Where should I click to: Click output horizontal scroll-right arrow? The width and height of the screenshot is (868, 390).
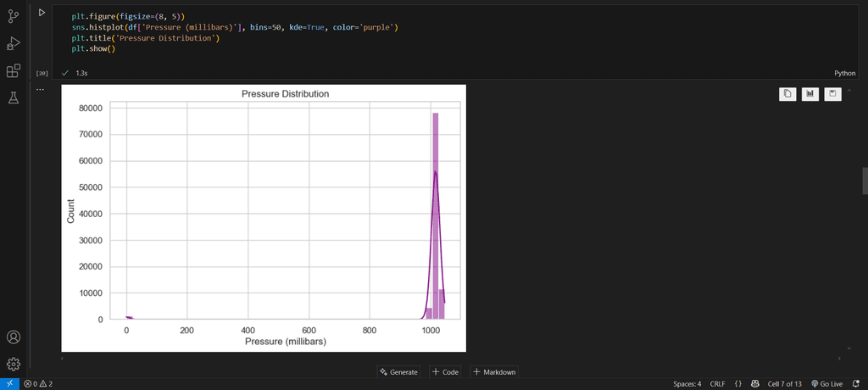point(841,359)
